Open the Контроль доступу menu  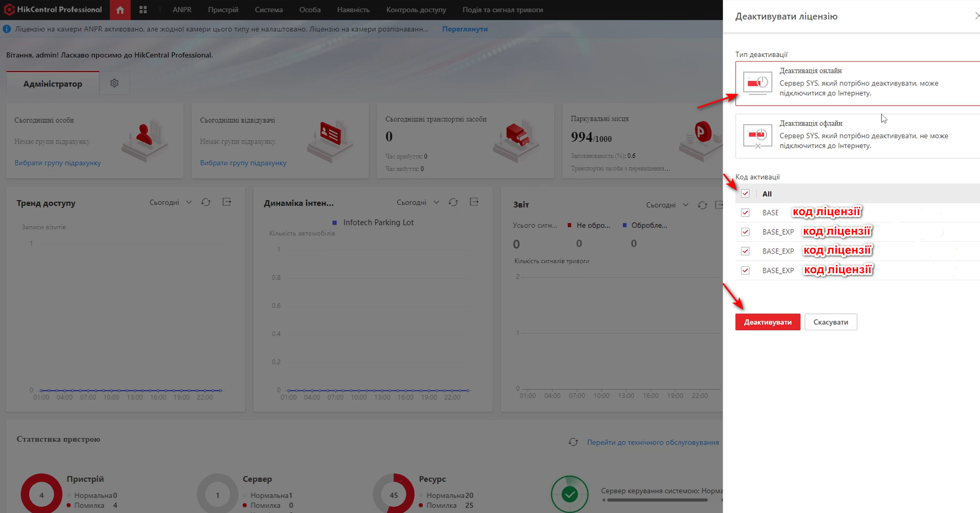coord(416,10)
